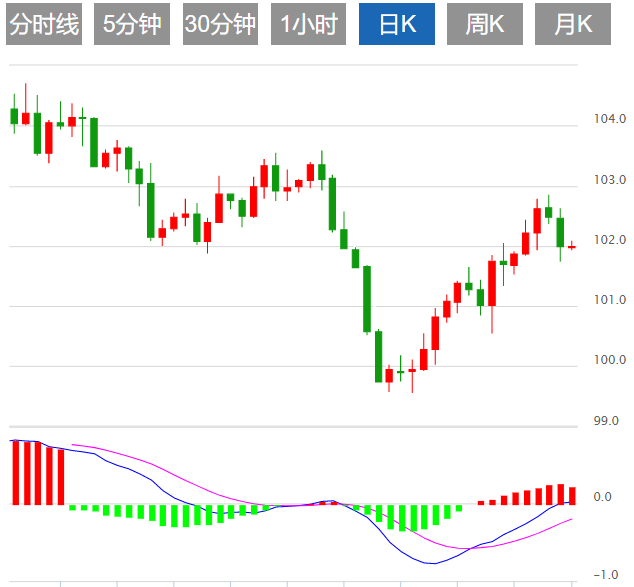Select the 日K daily candlestick tab
Image resolution: width=634 pixels, height=587 pixels.
pyautogui.click(x=397, y=24)
